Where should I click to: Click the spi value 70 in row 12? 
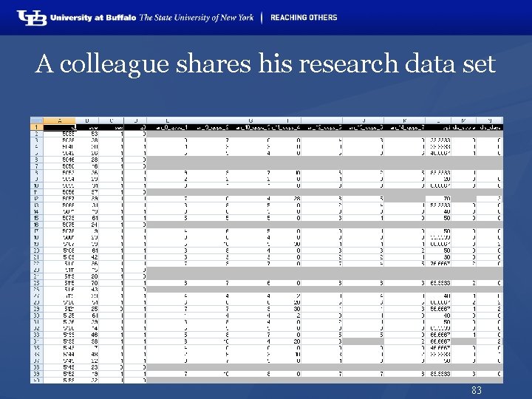[x=438, y=199]
